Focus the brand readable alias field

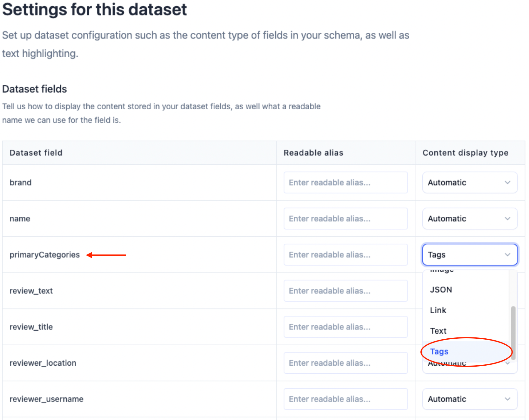tap(345, 183)
